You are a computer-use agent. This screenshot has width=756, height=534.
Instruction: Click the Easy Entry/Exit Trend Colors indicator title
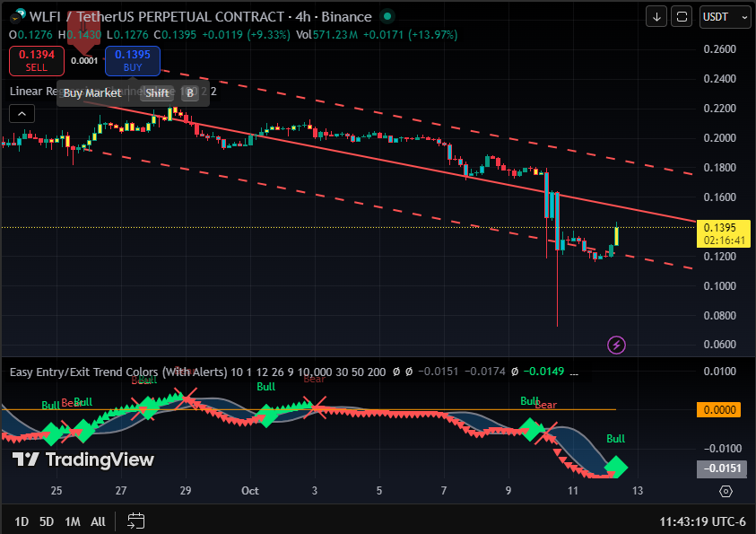pos(118,372)
